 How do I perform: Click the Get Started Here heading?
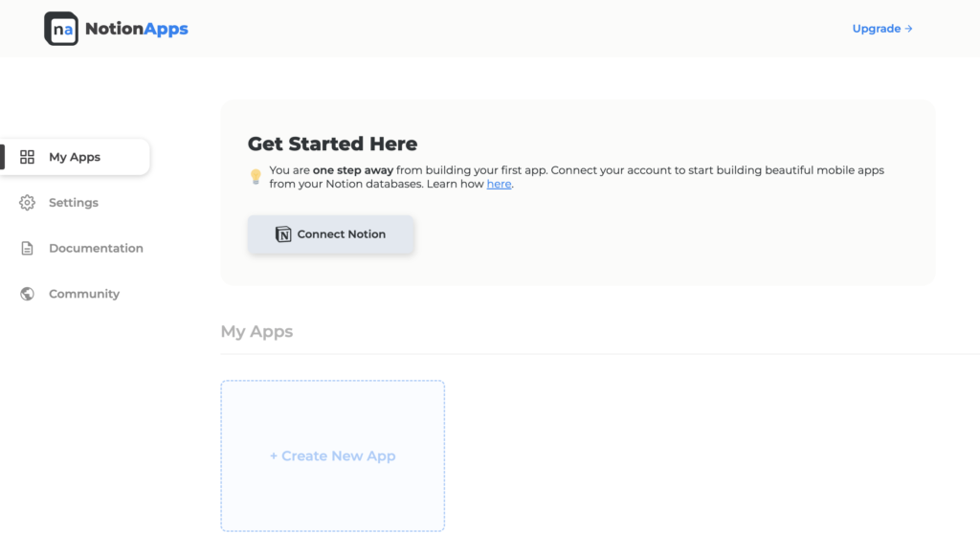coord(332,144)
